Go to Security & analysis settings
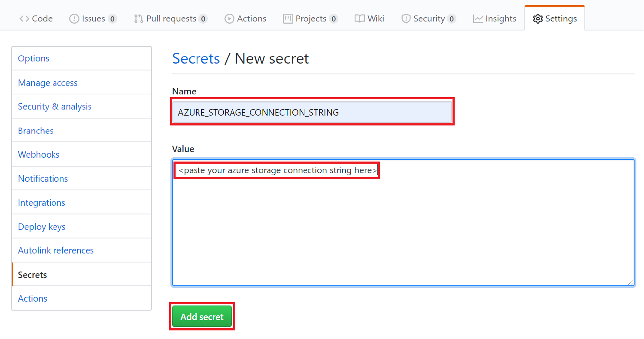The width and height of the screenshot is (644, 339). coord(55,107)
